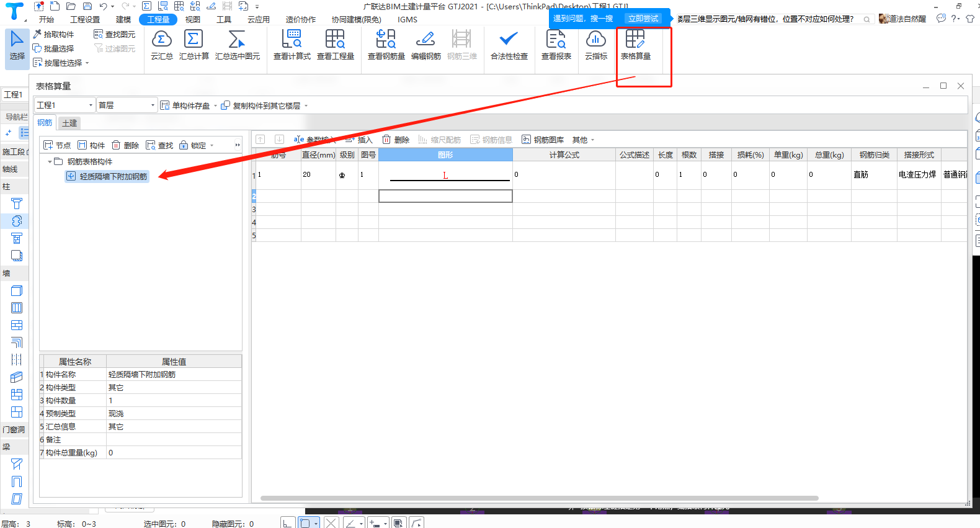The height and width of the screenshot is (528, 980).
Task: Click 删除 in the rebar table toolbar
Action: pyautogui.click(x=396, y=140)
